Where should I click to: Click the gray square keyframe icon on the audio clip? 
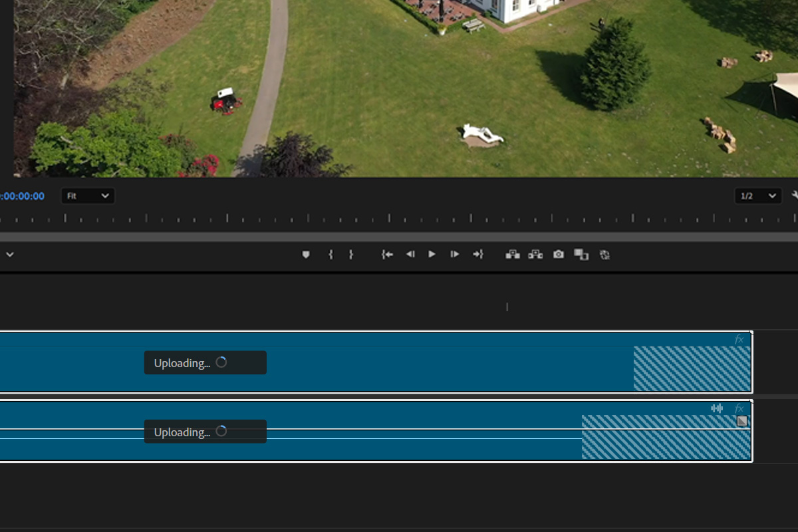coord(742,421)
